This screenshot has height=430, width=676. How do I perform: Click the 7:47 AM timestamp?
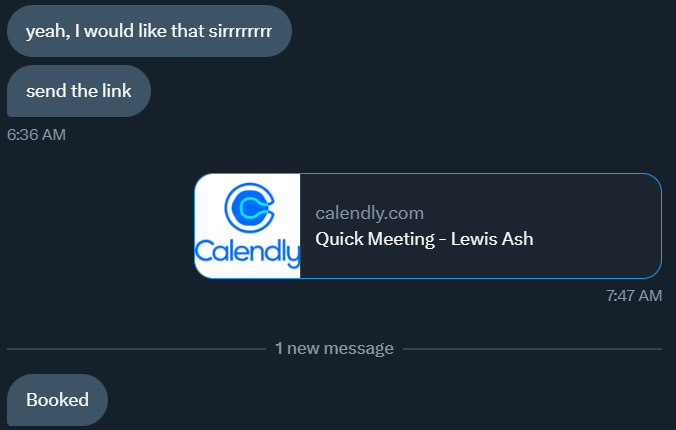tap(634, 296)
